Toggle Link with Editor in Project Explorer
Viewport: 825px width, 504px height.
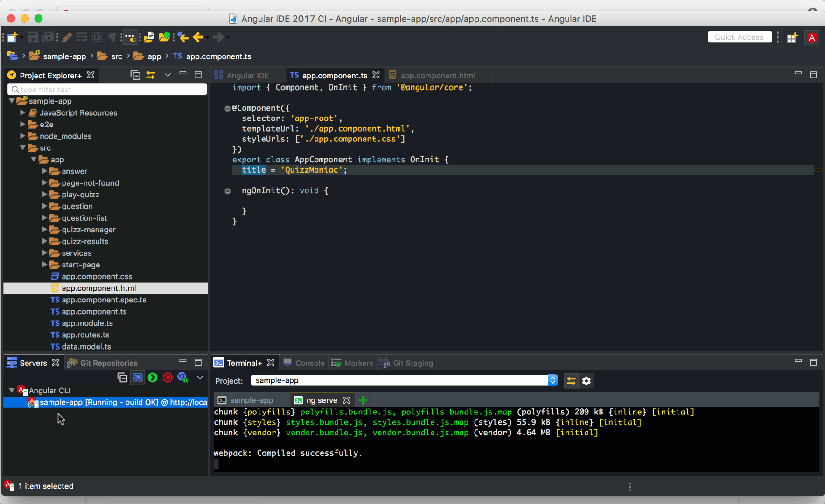coord(151,75)
